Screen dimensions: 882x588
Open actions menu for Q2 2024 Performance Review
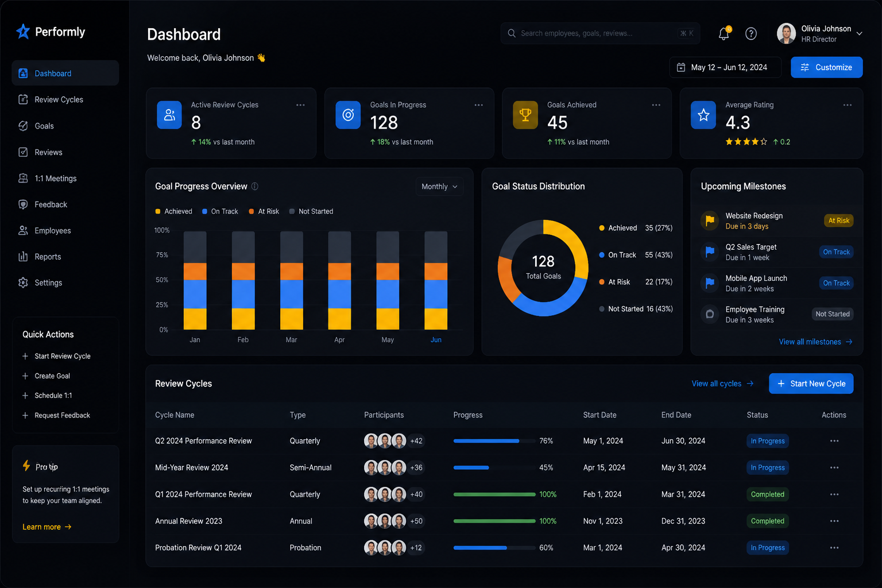point(834,441)
